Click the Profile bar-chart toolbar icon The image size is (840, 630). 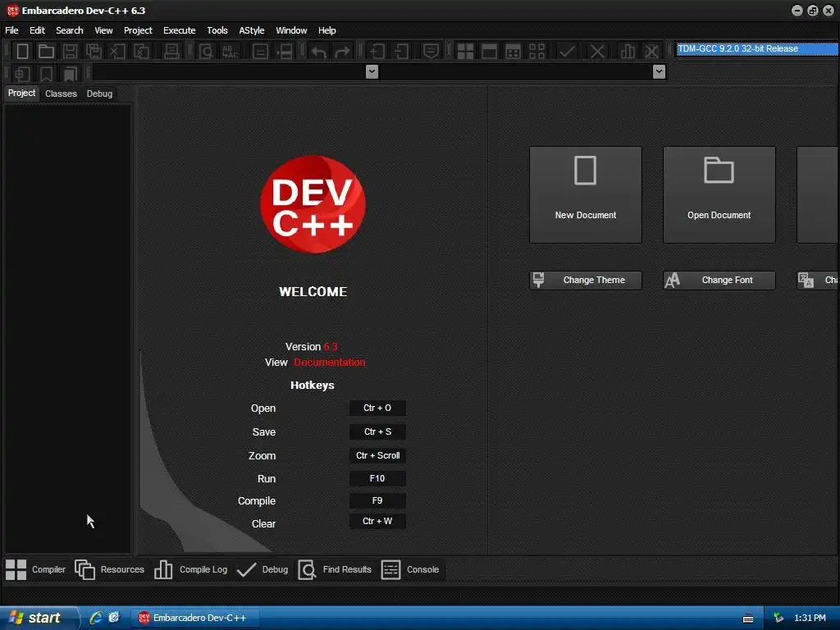[x=628, y=52]
